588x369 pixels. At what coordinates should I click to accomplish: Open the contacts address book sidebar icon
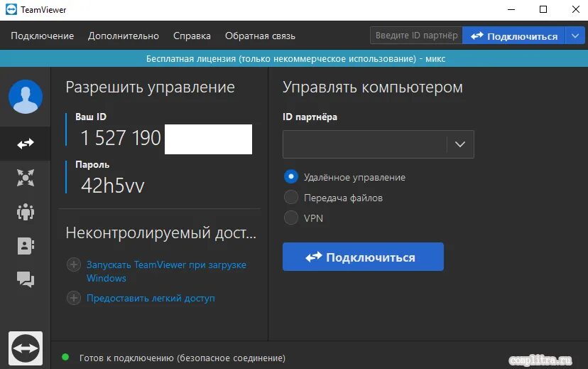(x=26, y=246)
